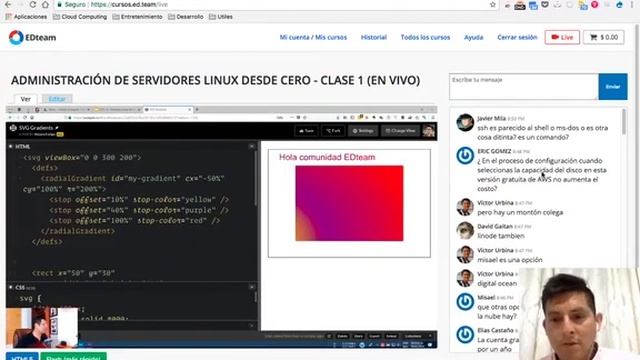This screenshot has height=360, width=640.
Task: Click the red Live button
Action: point(562,37)
